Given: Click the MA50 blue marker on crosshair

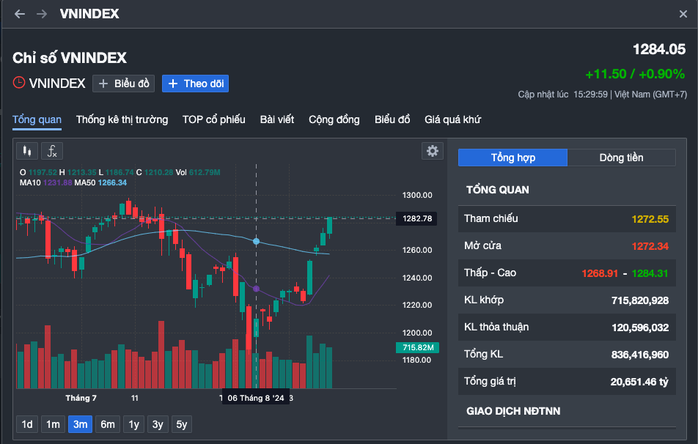Looking at the screenshot, I should [x=256, y=241].
